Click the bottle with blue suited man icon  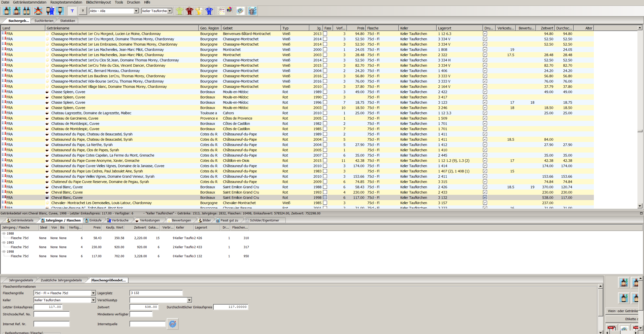(x=50, y=11)
